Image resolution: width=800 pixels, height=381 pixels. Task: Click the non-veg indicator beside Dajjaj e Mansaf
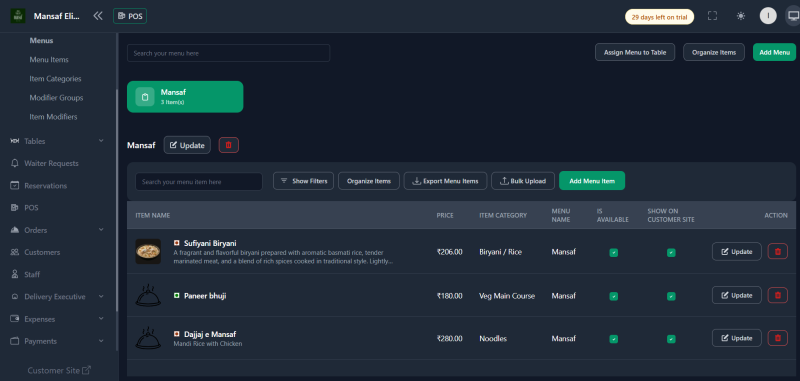point(177,334)
